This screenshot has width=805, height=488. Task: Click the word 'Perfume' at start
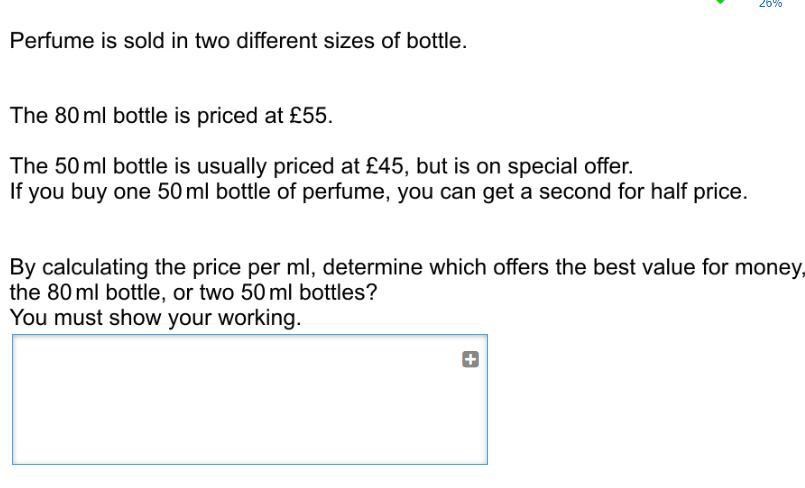(52, 41)
